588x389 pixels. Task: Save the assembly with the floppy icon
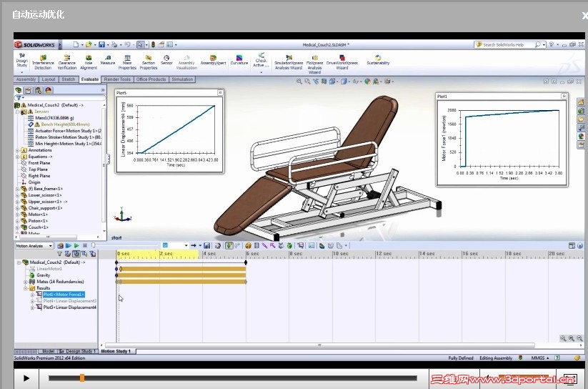pos(101,44)
